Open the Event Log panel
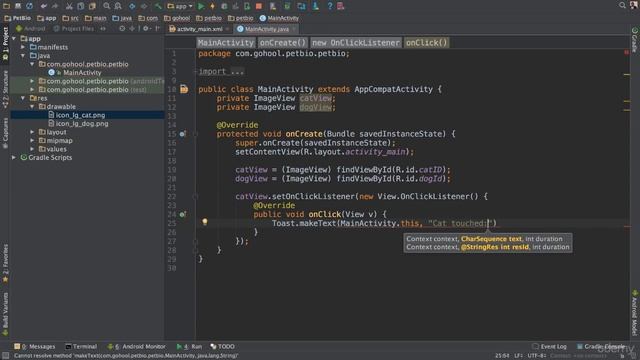 click(x=549, y=346)
